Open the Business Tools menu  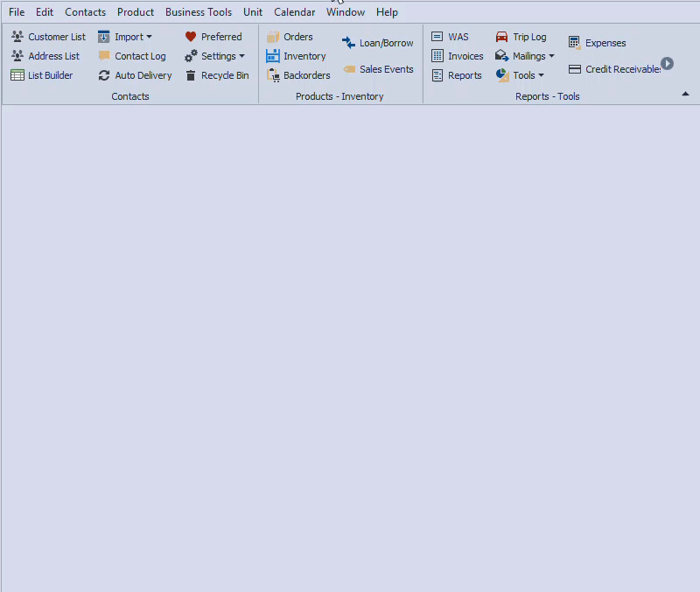click(199, 11)
